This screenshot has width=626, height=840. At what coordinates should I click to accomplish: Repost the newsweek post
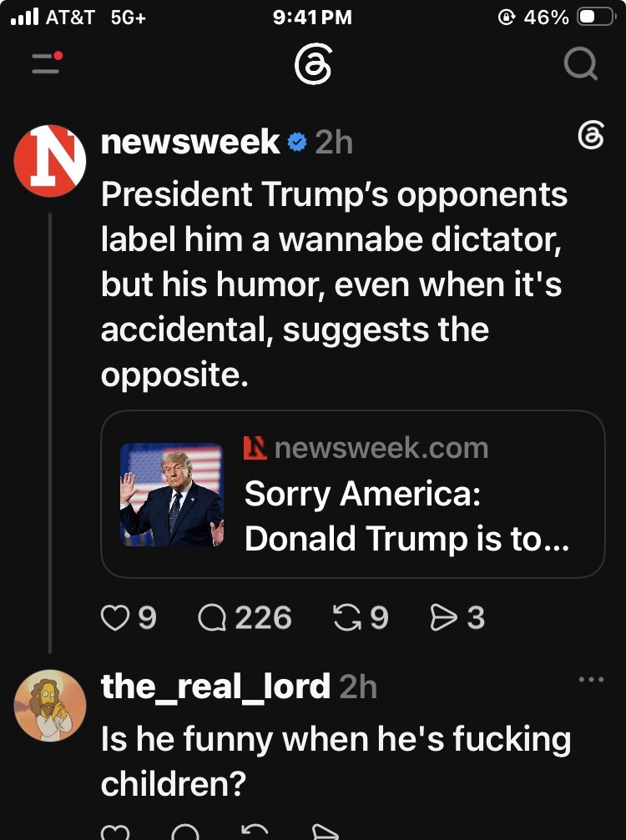point(347,617)
